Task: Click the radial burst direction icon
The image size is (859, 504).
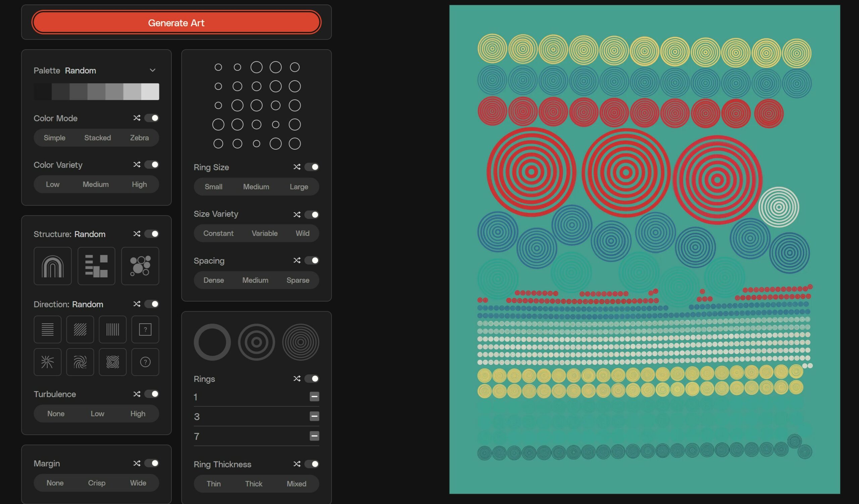Action: tap(47, 362)
